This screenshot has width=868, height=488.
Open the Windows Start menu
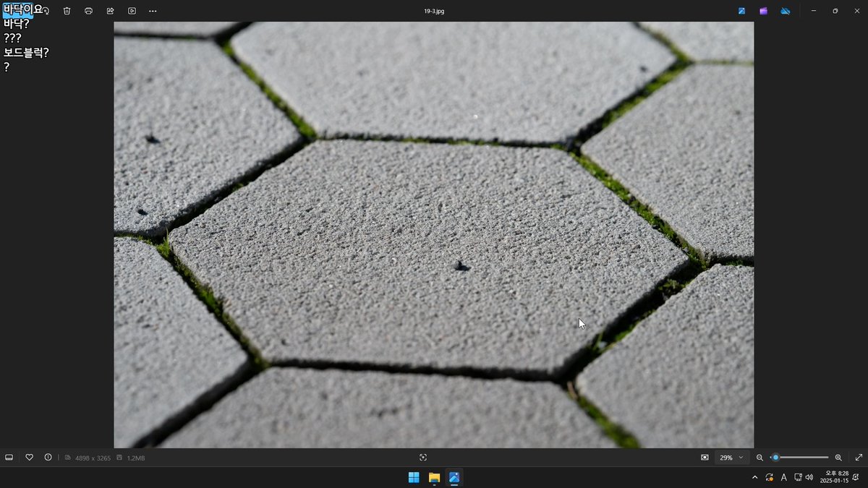click(x=414, y=477)
